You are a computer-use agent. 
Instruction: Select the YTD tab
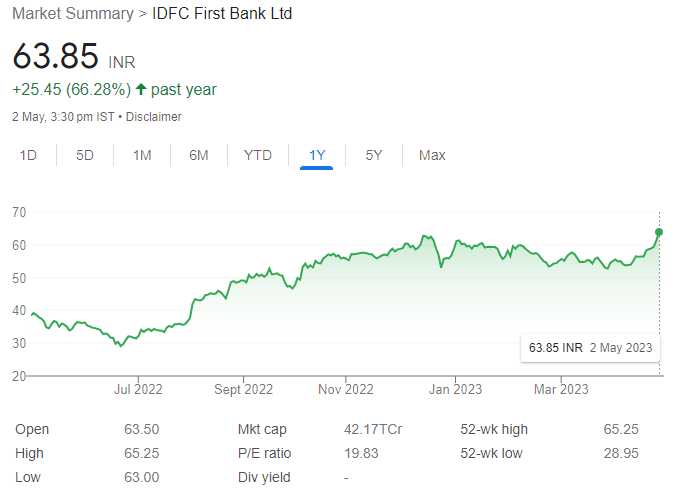[x=257, y=155]
